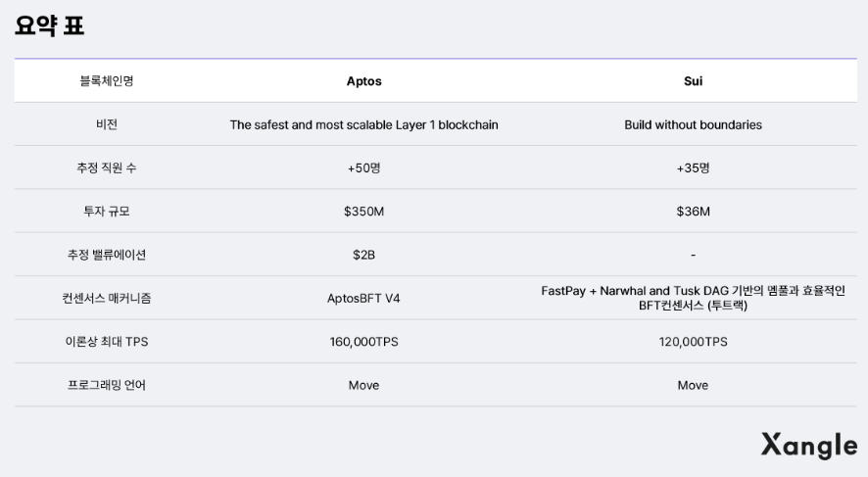Select the Aptos column header

tap(363, 81)
